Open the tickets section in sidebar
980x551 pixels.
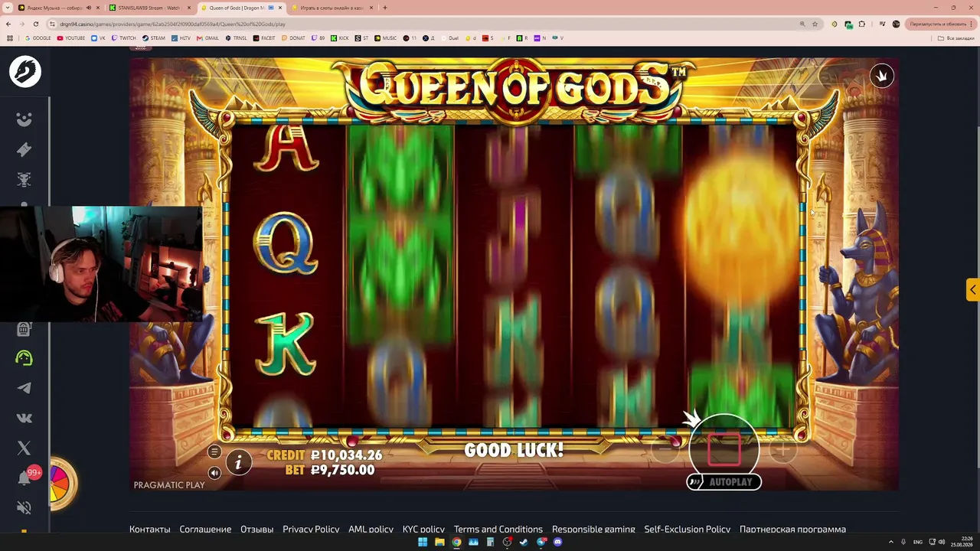24,150
